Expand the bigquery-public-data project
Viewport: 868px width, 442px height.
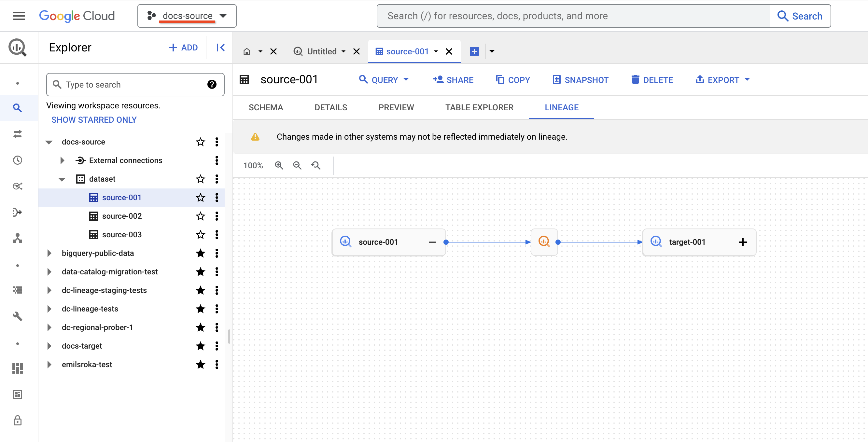tap(49, 253)
